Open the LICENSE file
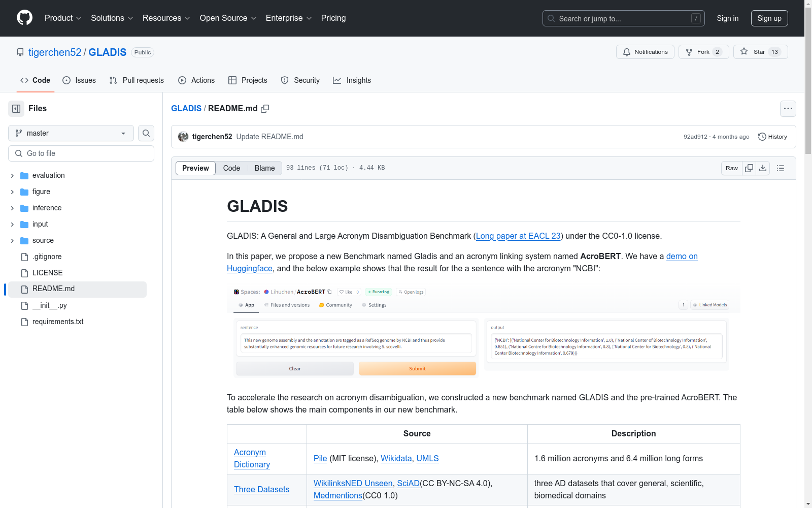This screenshot has width=812, height=508. tap(47, 273)
